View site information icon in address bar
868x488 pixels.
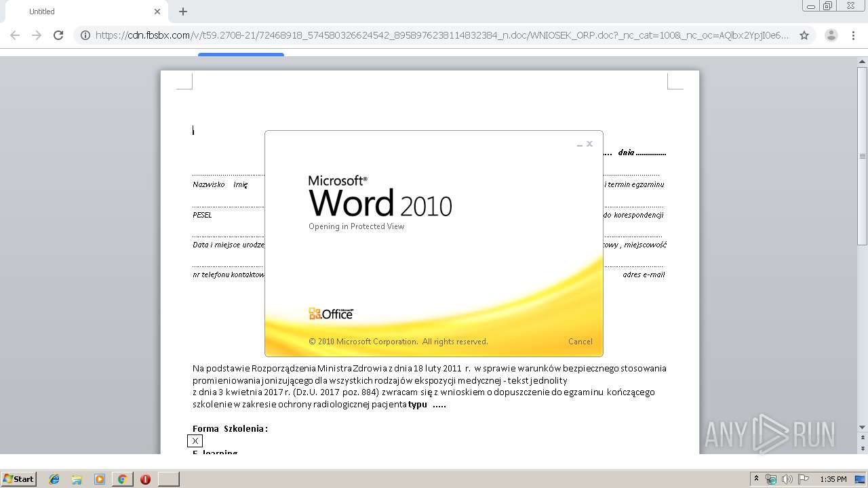click(85, 35)
